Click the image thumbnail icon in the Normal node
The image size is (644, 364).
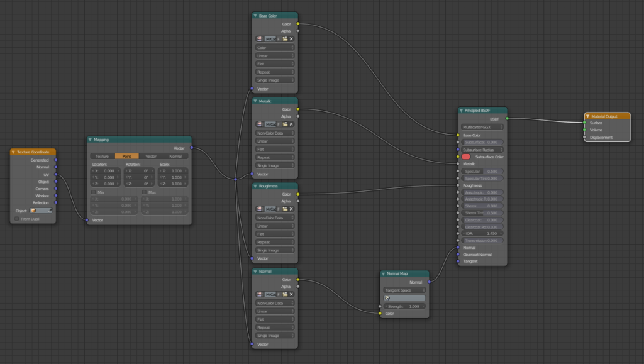(x=259, y=294)
